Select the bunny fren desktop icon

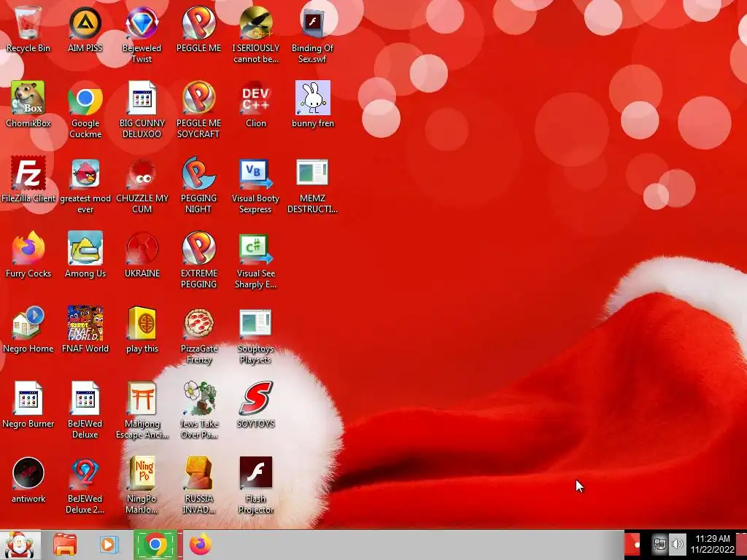312,105
